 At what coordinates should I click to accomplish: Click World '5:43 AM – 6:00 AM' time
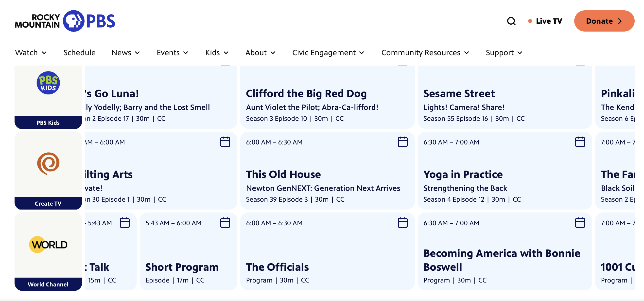173,223
